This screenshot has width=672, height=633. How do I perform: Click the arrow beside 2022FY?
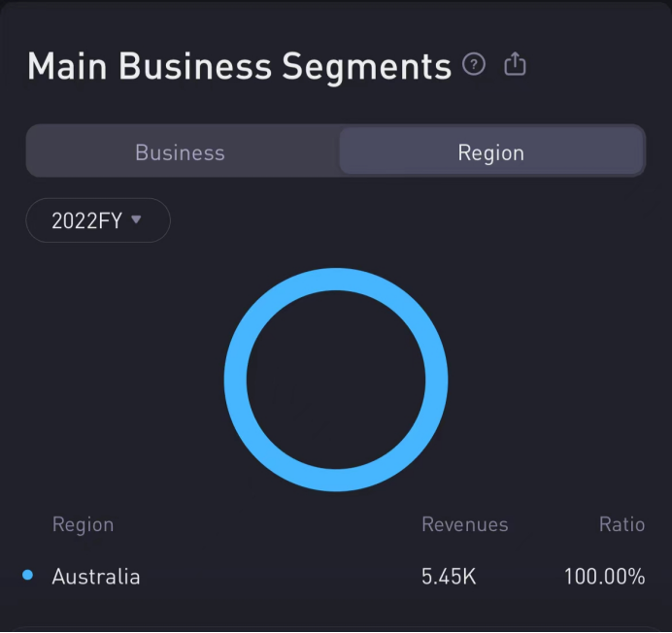pos(136,219)
